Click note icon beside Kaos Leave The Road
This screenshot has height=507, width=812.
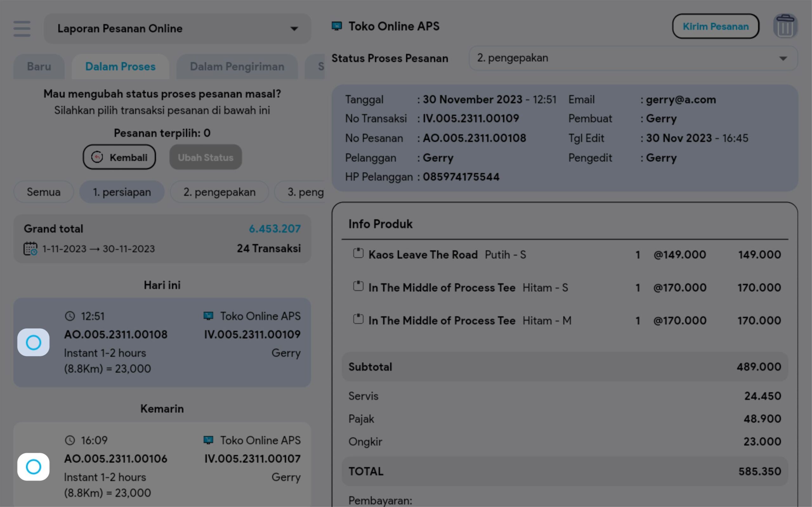tap(358, 253)
